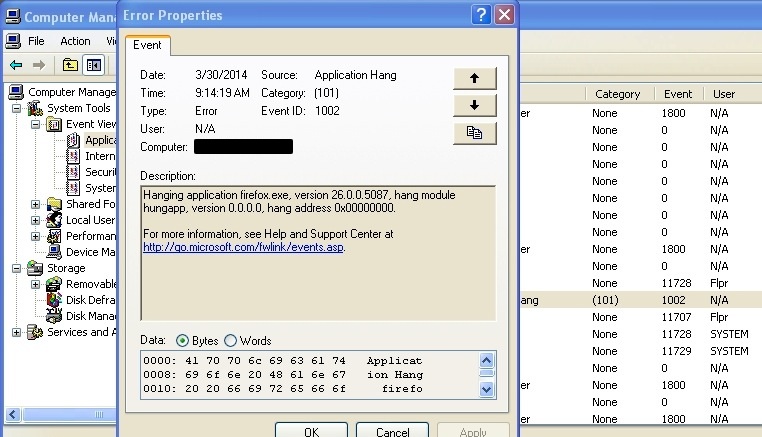Screen dimensions: 762x437
Task: Collapse the Storage tree node
Action: (x=20, y=268)
